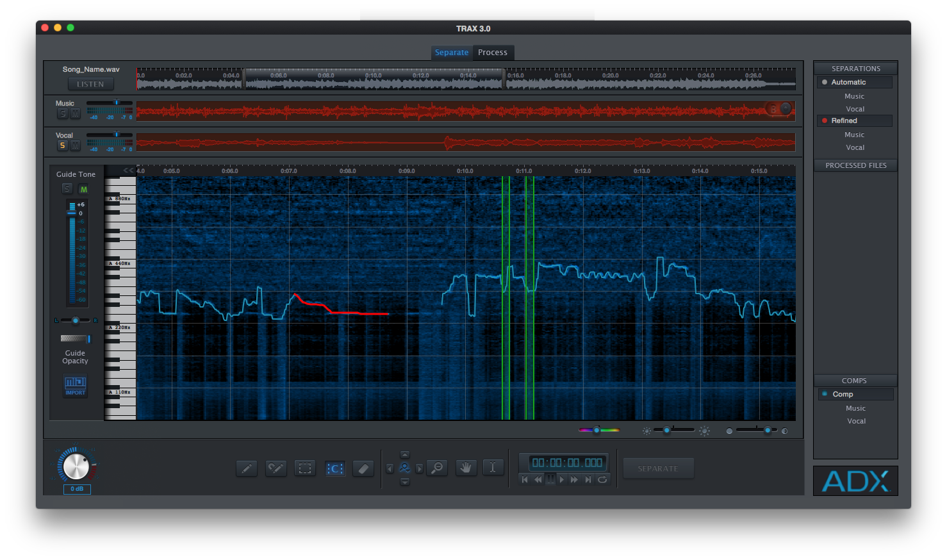947x560 pixels.
Task: Mute the Music track
Action: click(75, 113)
